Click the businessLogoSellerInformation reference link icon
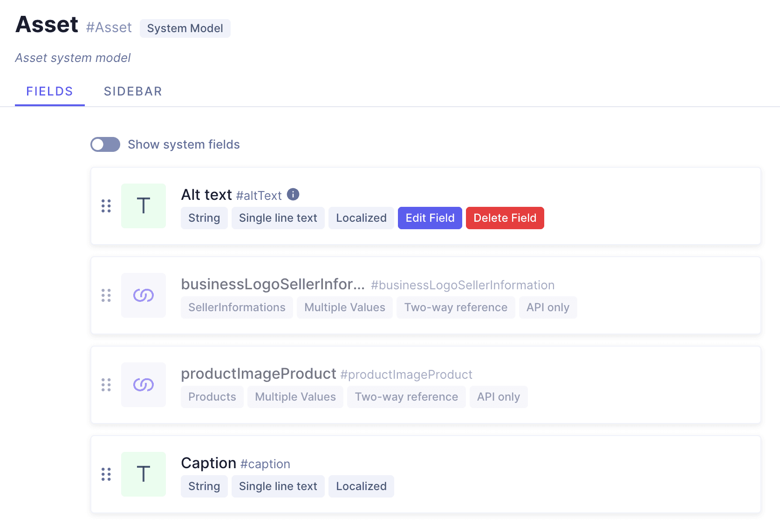This screenshot has width=780, height=532. click(144, 295)
